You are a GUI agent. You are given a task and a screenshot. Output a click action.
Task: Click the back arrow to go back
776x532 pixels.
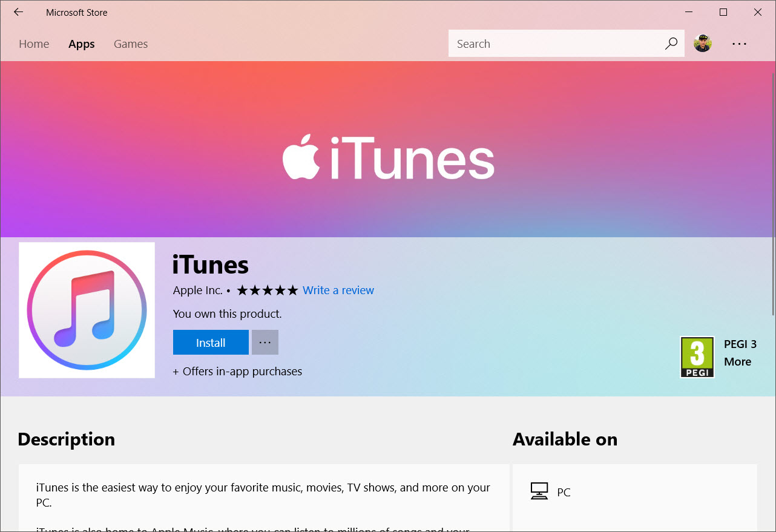[18, 12]
